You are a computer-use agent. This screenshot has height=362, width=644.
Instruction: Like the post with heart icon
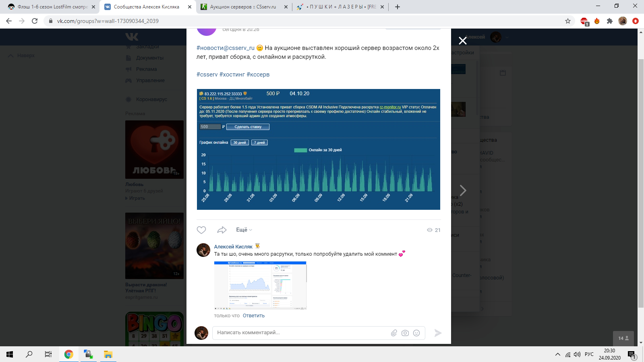[x=201, y=230]
